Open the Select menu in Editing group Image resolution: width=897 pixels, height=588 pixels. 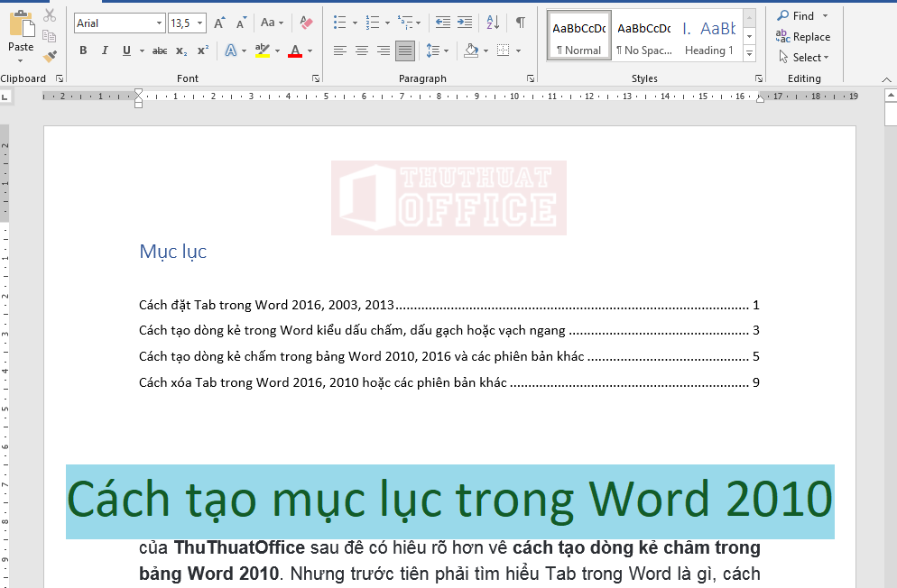tap(804, 57)
